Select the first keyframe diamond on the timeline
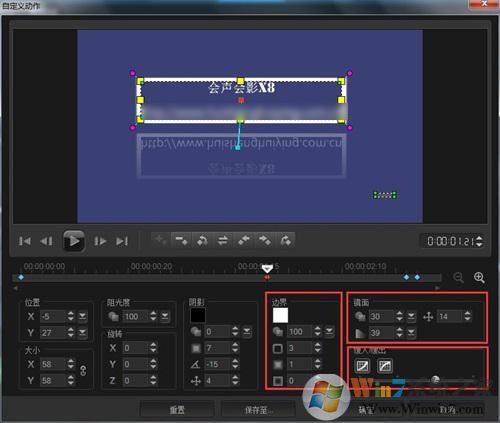Viewport: 500px width, 423px height. [x=21, y=277]
